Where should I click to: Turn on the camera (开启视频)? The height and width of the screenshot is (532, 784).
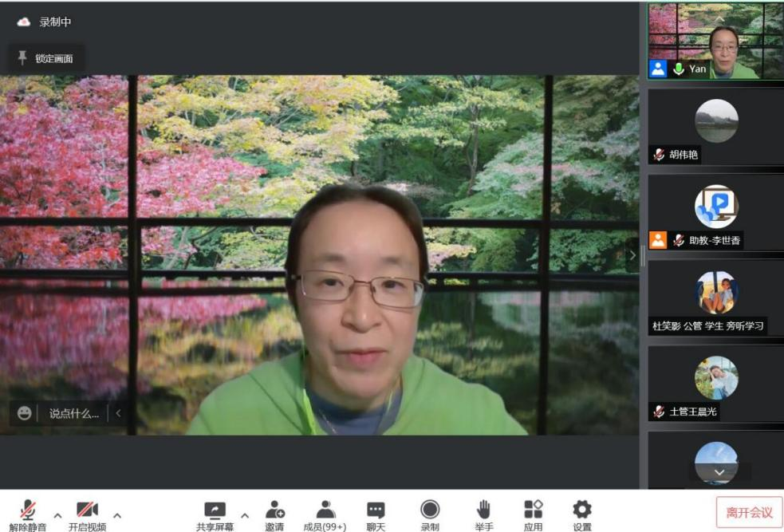pyautogui.click(x=87, y=510)
